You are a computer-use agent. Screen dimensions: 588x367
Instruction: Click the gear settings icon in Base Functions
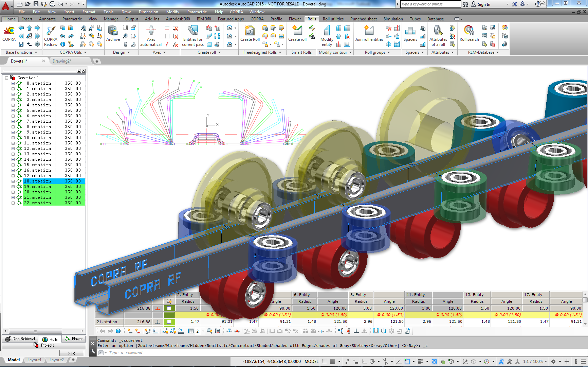pyautogui.click(x=37, y=44)
